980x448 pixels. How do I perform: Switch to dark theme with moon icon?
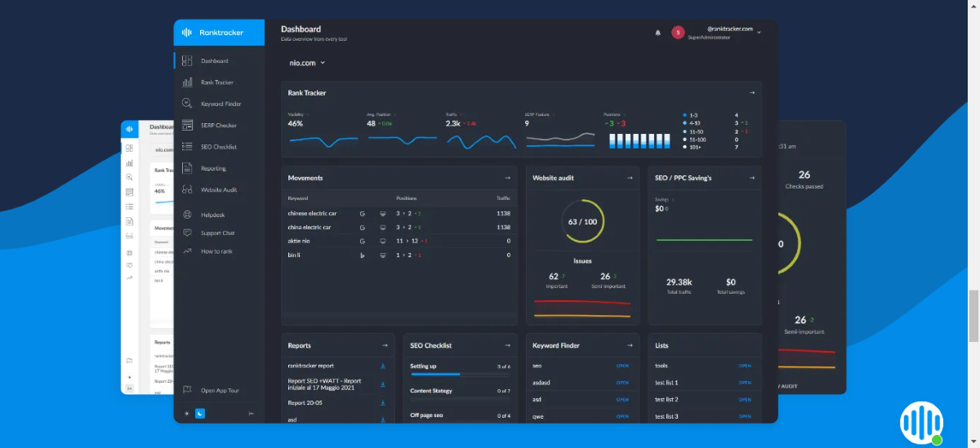(x=200, y=414)
